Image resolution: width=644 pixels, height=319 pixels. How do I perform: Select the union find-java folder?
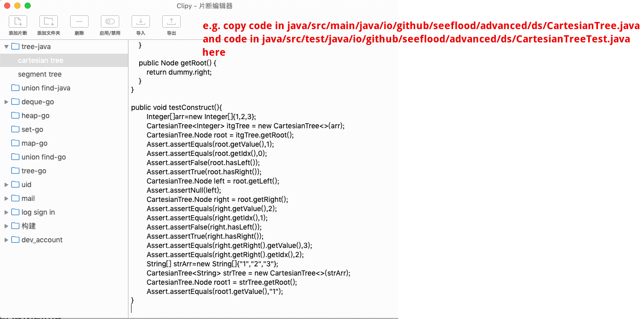pyautogui.click(x=64, y=88)
